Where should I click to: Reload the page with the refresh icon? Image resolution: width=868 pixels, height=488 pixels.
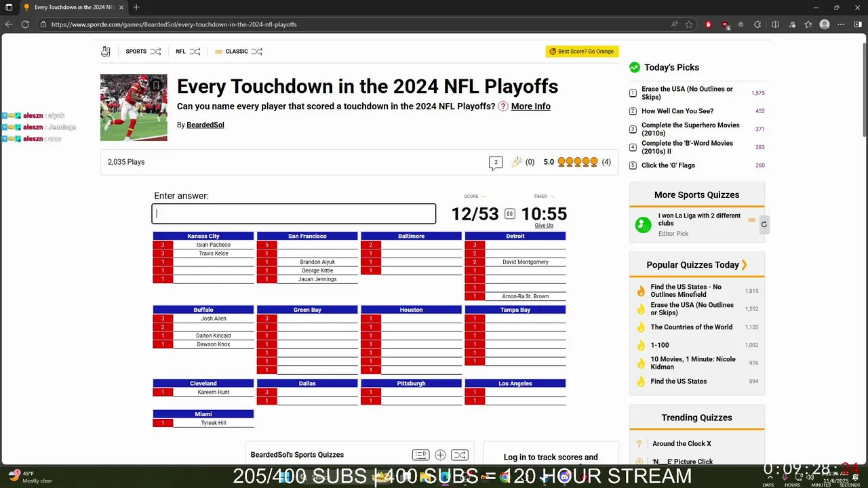25,24
